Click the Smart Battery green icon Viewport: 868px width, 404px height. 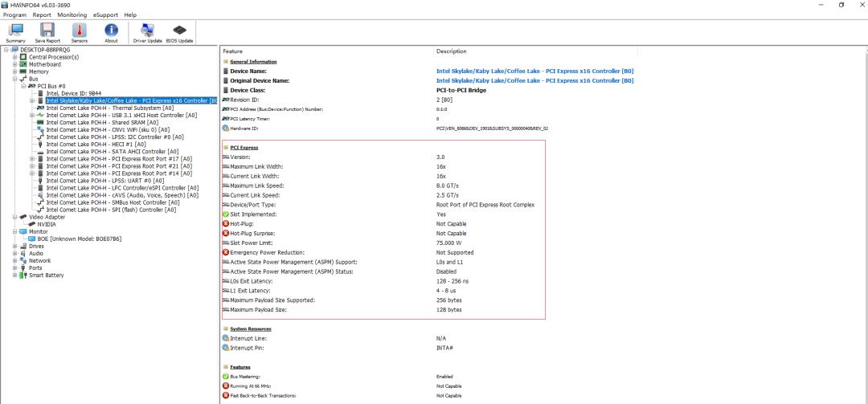(23, 275)
